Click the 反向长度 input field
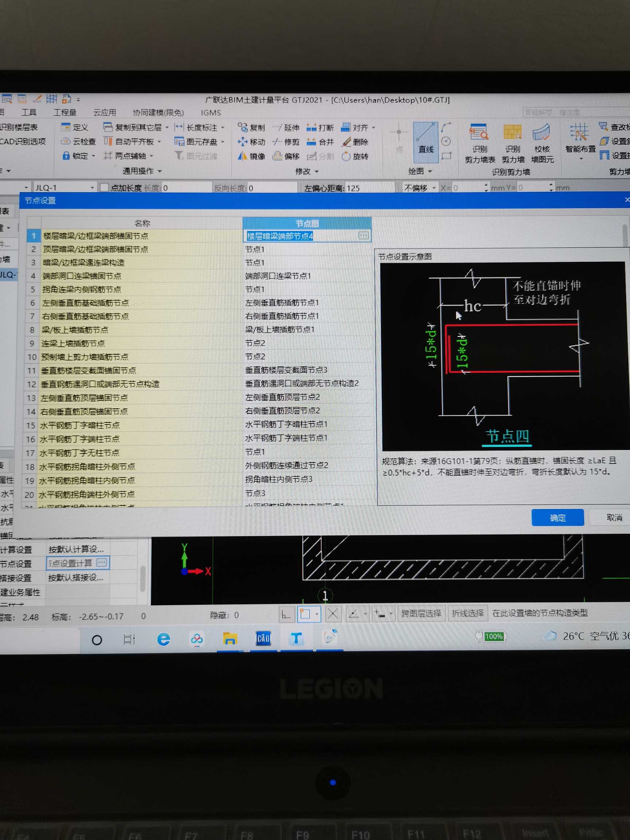Screen dimensions: 630x840 coord(272,188)
